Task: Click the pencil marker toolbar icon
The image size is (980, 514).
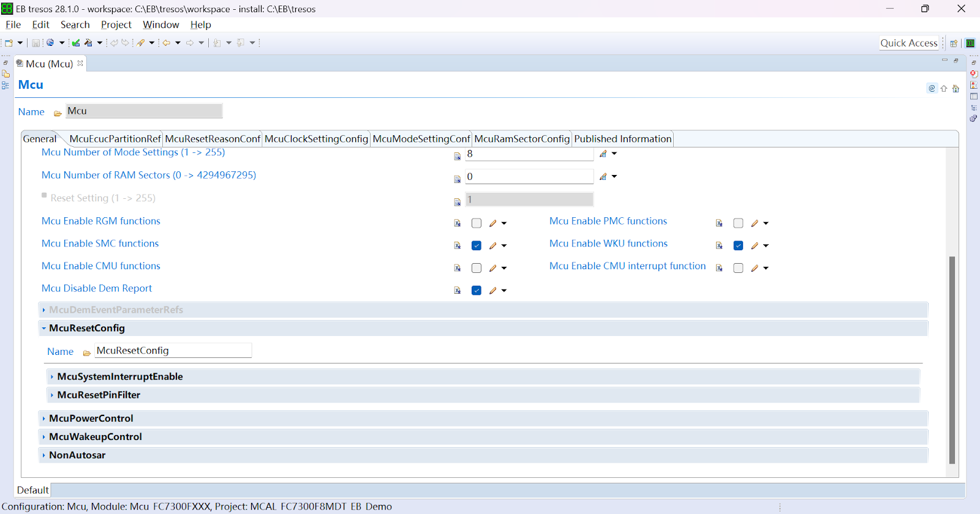Action: click(141, 43)
